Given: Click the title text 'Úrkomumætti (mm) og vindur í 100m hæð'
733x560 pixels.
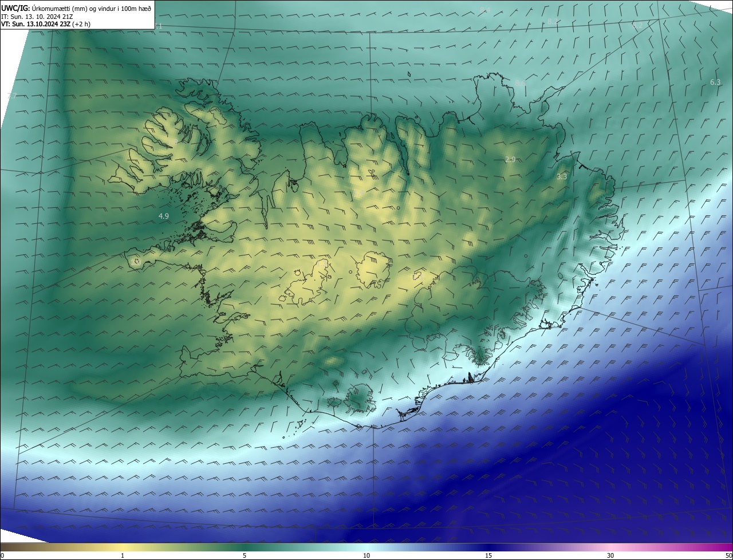Looking at the screenshot, I should click(x=90, y=9).
